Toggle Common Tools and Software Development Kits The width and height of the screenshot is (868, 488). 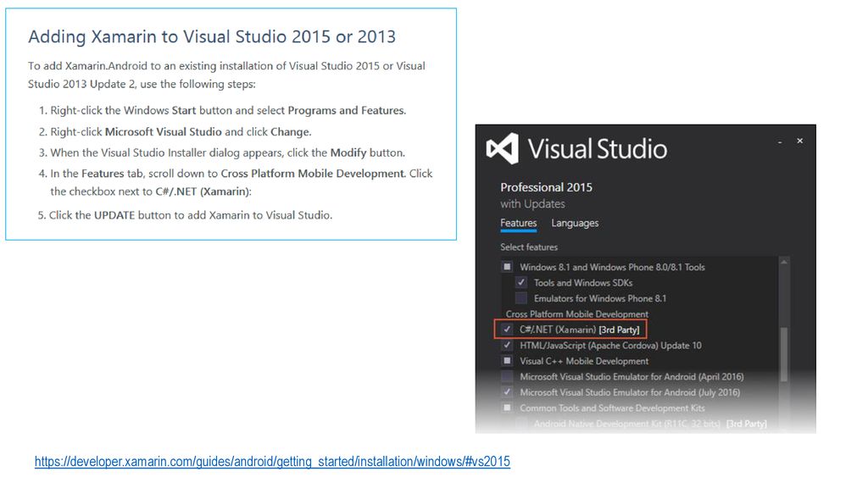[507, 408]
